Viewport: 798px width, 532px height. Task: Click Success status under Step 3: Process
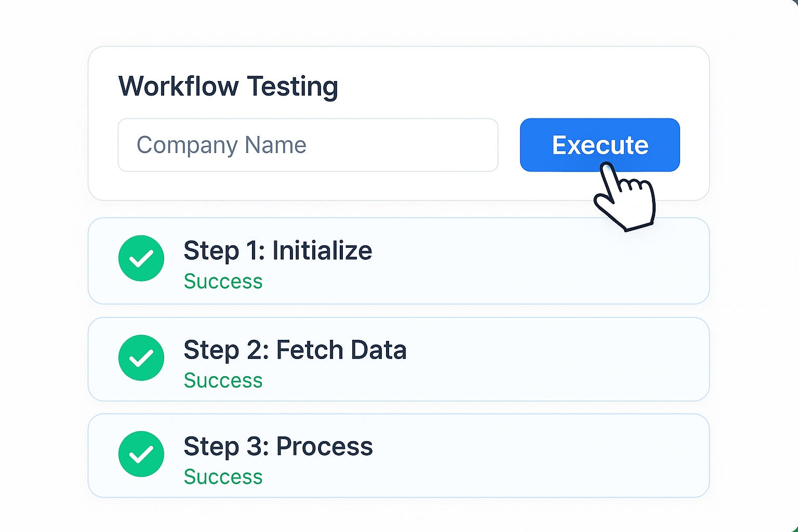[223, 476]
